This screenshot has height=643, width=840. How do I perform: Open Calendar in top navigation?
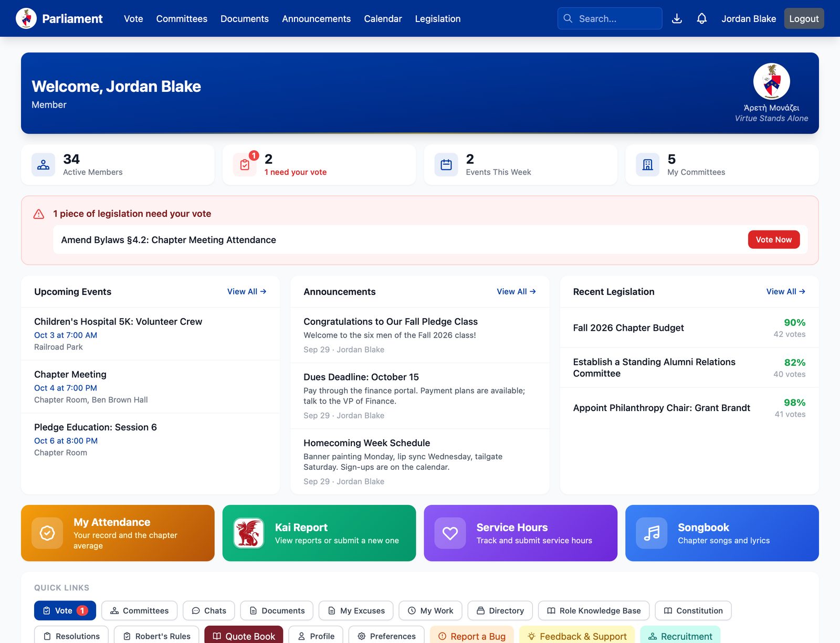click(x=383, y=18)
